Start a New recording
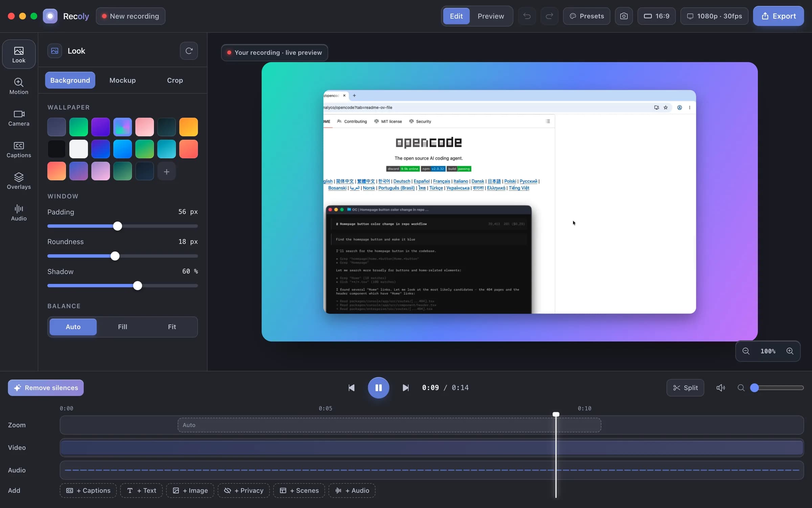The height and width of the screenshot is (508, 812). 131,16
